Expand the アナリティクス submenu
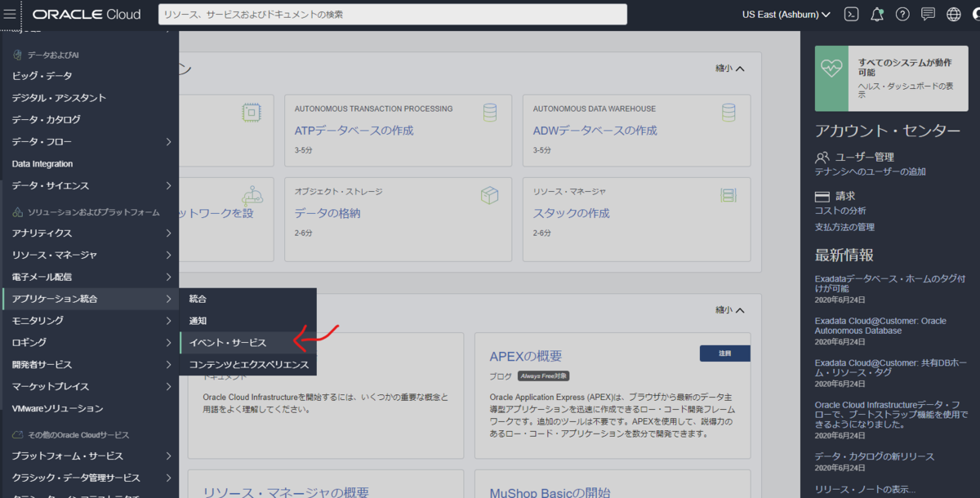The image size is (980, 498). pos(168,233)
